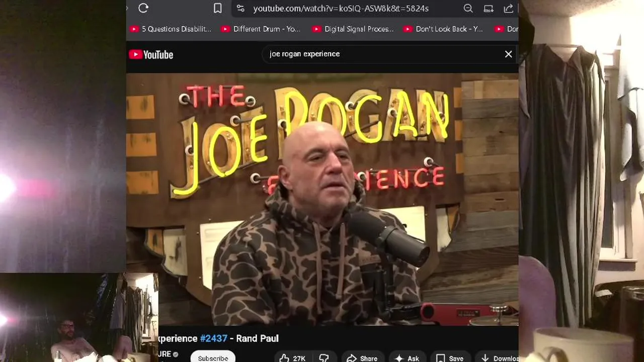644x362 pixels.
Task: Click the verified badge next to channel name
Action: tap(176, 354)
